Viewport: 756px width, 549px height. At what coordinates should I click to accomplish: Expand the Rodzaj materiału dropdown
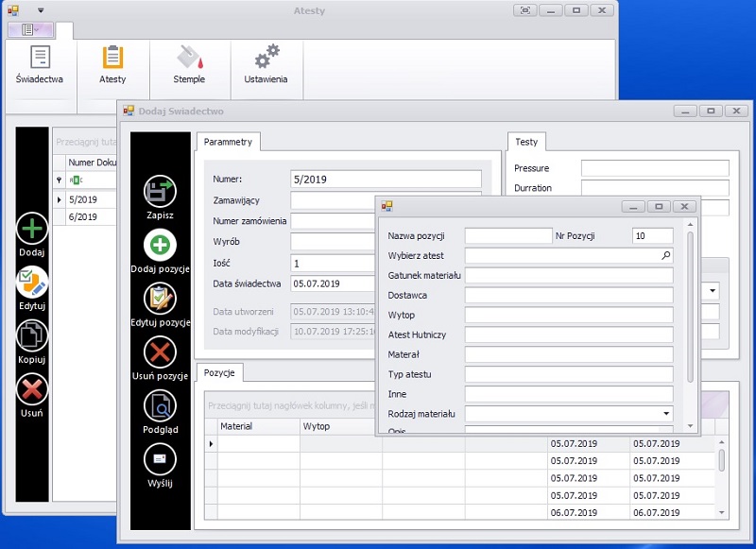point(666,414)
